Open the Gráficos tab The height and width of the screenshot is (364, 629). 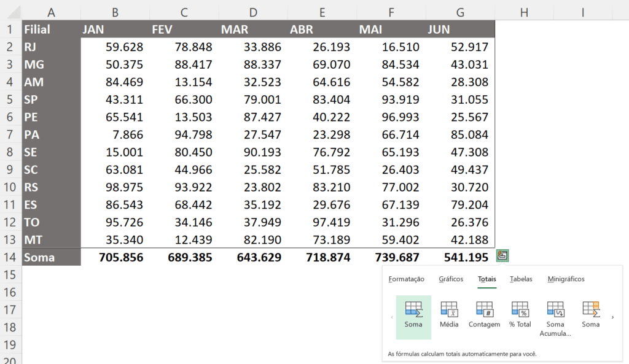tap(451, 279)
